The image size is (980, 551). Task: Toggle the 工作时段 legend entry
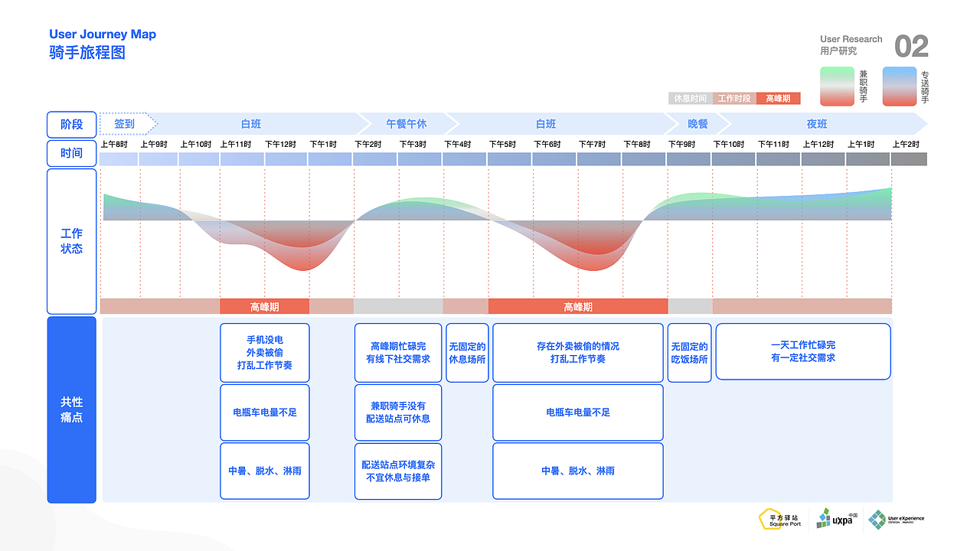[733, 98]
